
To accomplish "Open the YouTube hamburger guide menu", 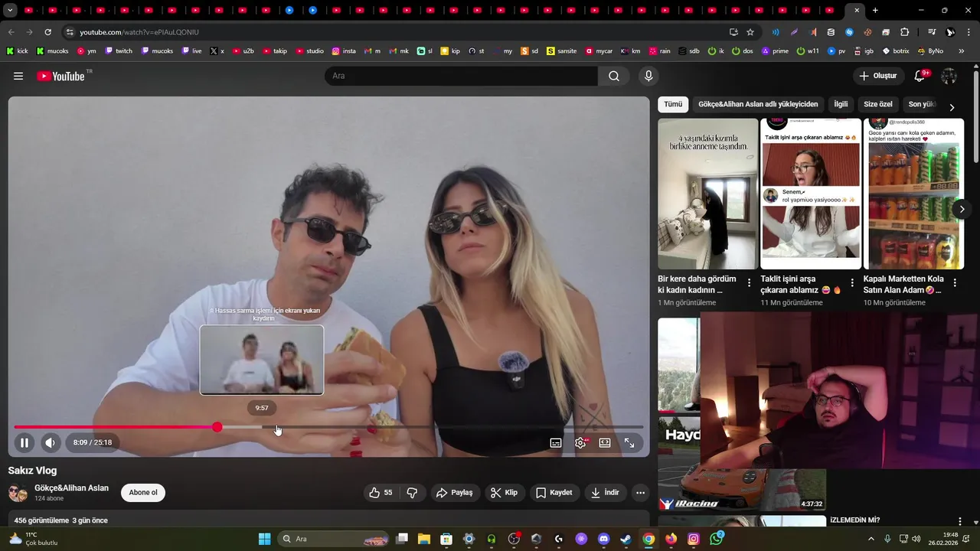I will 18,76.
